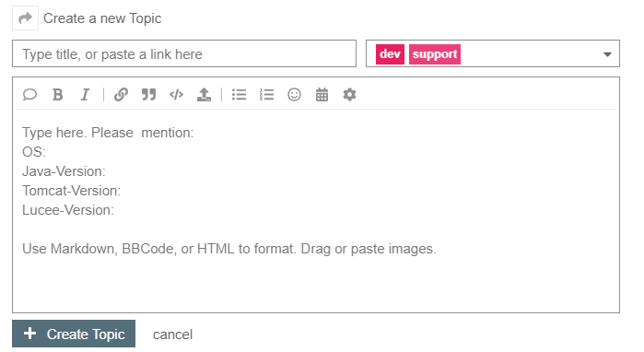The height and width of the screenshot is (352, 644).
Task: Click the speech bubble whisper icon
Action: coord(29,95)
